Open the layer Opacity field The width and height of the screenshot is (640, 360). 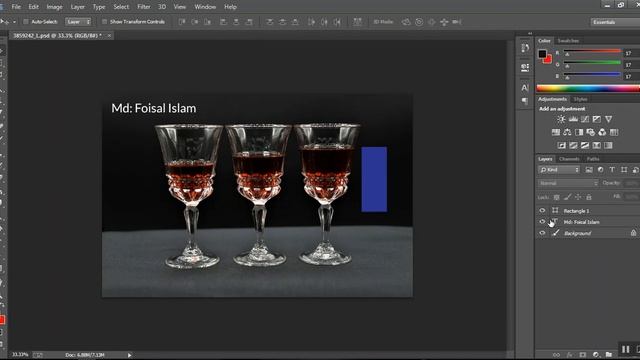pos(632,183)
